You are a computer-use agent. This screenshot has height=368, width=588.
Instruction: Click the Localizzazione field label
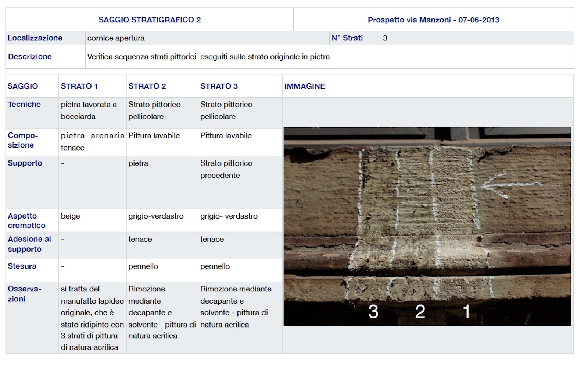(x=35, y=38)
